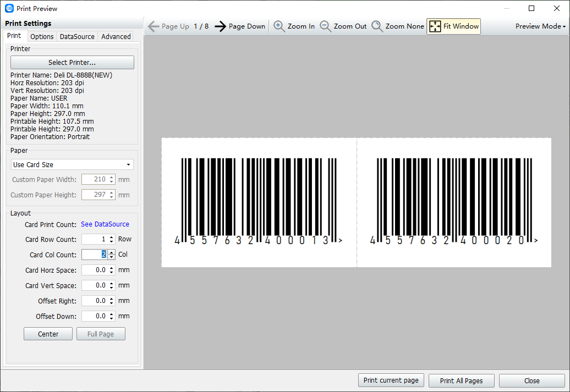Click the Printer Name: Deli DL-888B(NEW) text

pos(62,75)
